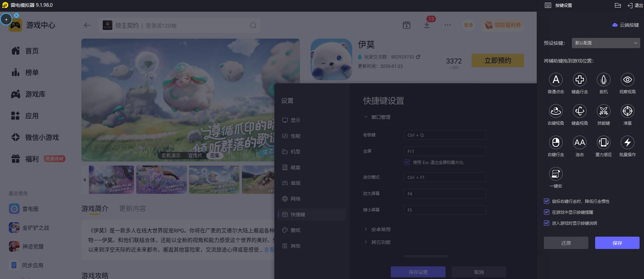Click 退出 to exit key settings

coord(635,5)
